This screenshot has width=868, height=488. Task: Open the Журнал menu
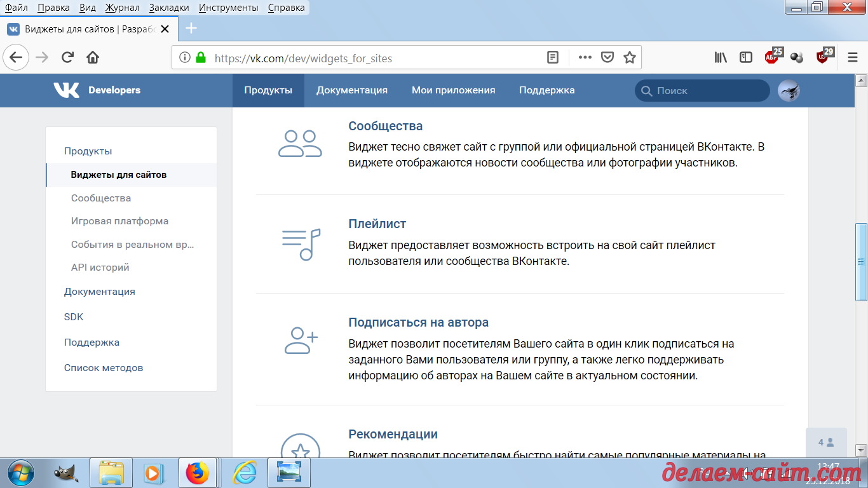pos(123,8)
